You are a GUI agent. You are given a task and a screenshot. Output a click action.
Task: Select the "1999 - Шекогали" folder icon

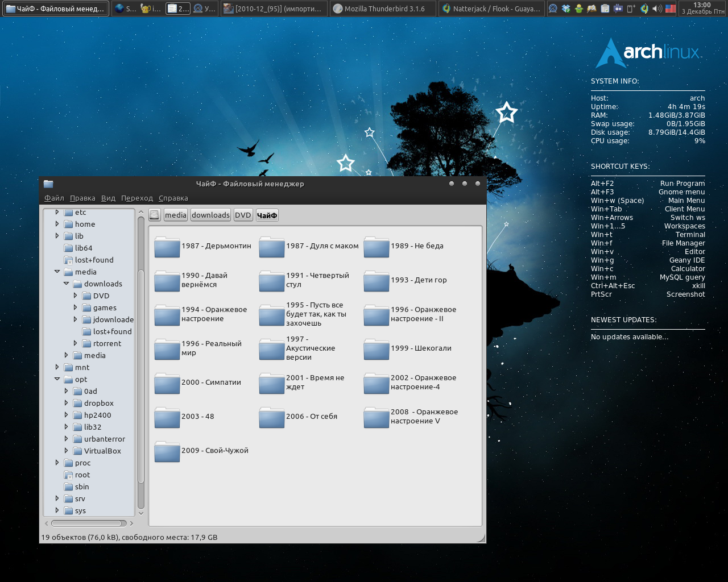[x=377, y=349]
